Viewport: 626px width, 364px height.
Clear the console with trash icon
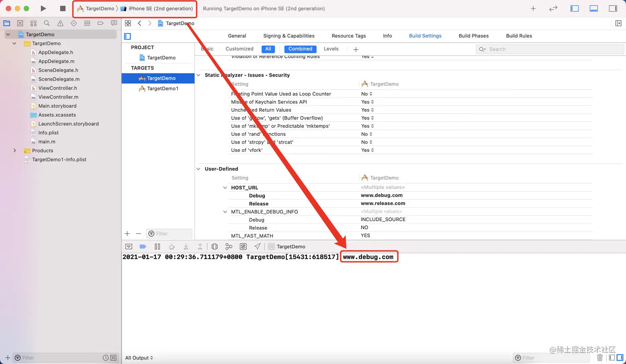(x=600, y=358)
